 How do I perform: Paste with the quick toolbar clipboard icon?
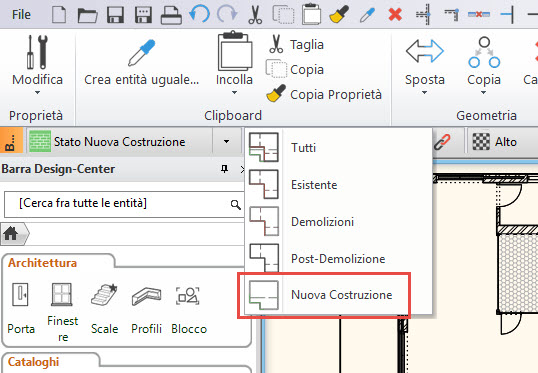point(311,14)
